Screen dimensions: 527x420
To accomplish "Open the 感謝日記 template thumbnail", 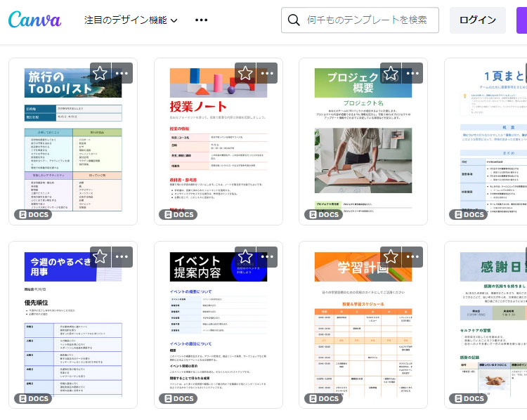I will (x=486, y=325).
